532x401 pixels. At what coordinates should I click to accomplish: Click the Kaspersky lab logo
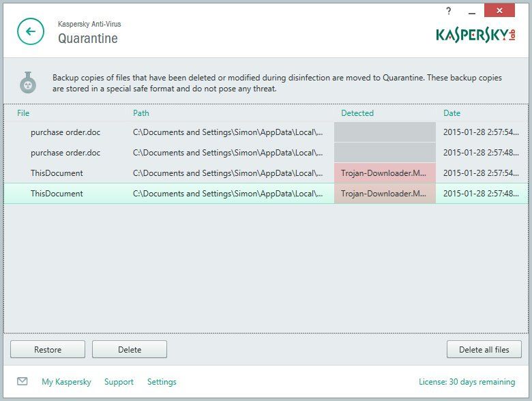[x=475, y=35]
